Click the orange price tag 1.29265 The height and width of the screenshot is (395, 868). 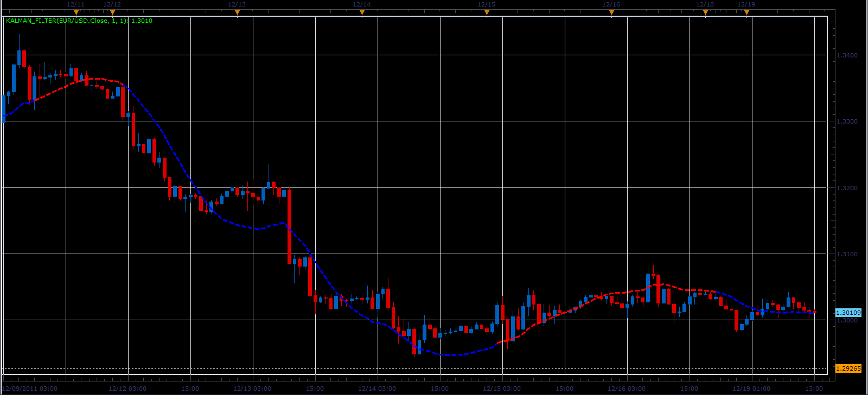click(848, 368)
